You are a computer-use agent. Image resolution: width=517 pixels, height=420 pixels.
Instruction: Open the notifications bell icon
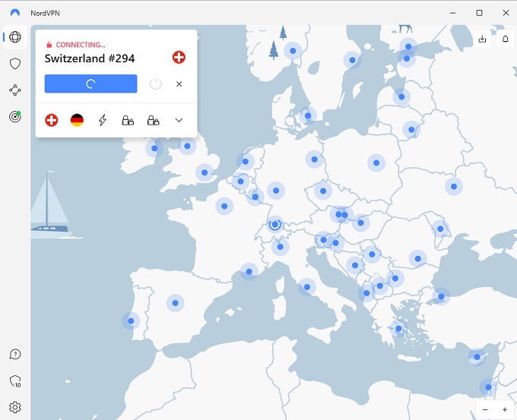click(x=505, y=39)
